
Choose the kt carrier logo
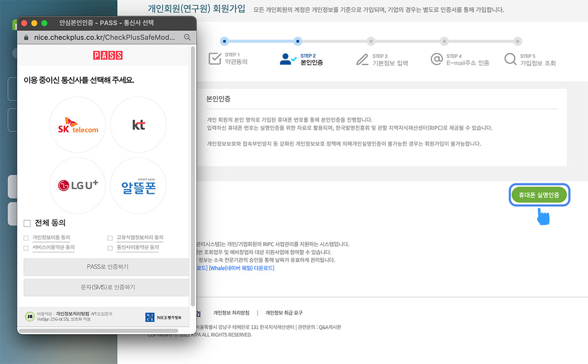point(138,125)
